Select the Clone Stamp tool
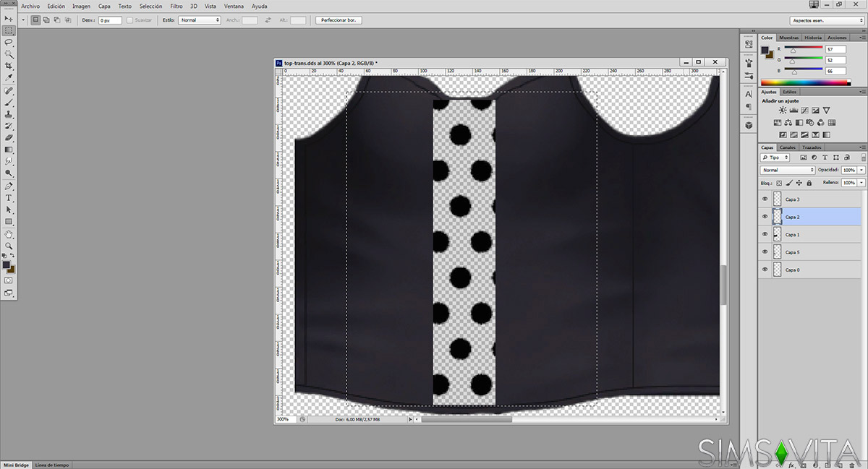The image size is (868, 469). click(x=9, y=114)
